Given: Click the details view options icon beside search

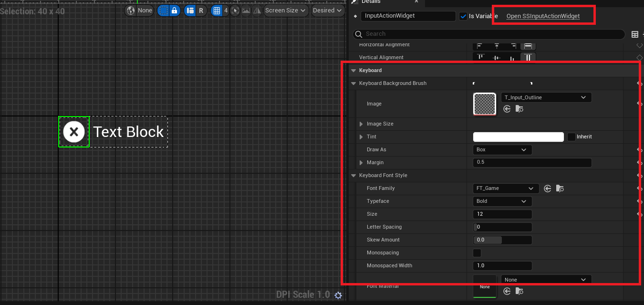Looking at the screenshot, I should pos(635,34).
